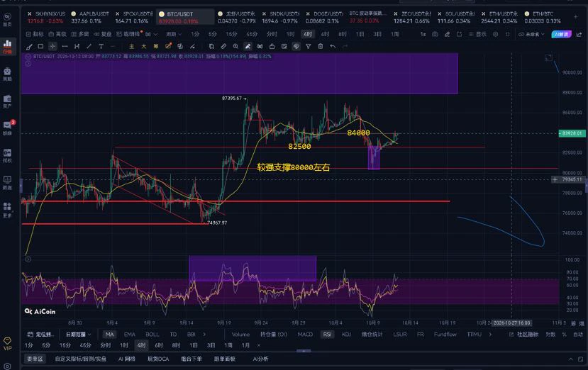This screenshot has height=370, width=588.
Task: Select the horizontal line drawing tool
Action: [65, 47]
